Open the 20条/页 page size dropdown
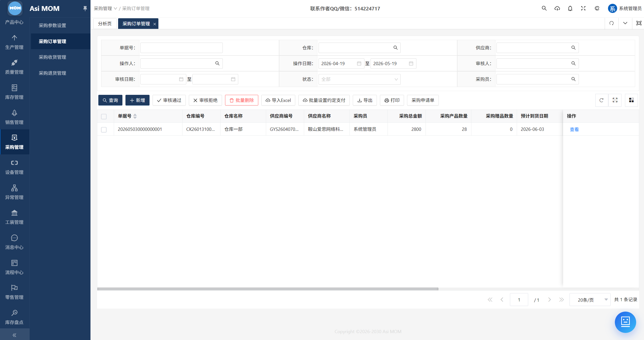 coord(590,300)
